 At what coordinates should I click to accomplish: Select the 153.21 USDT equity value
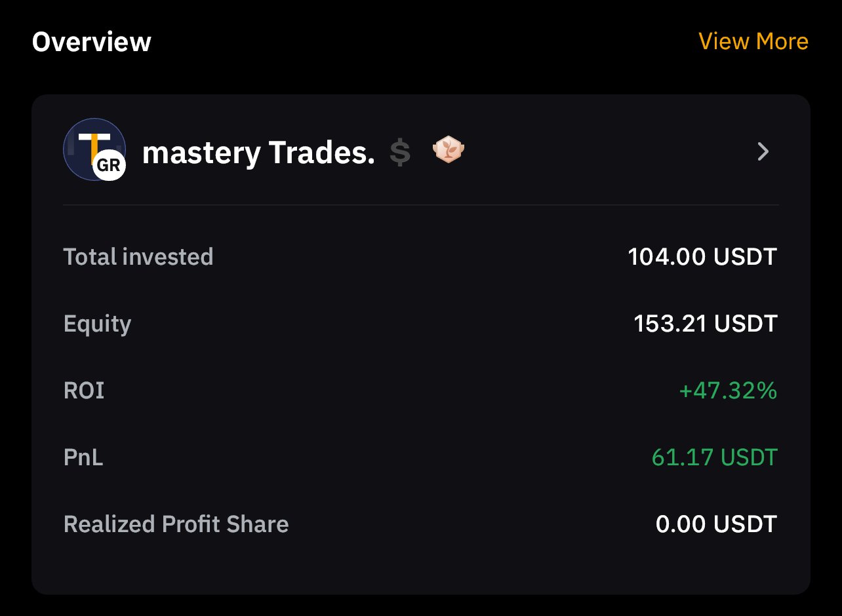click(705, 324)
